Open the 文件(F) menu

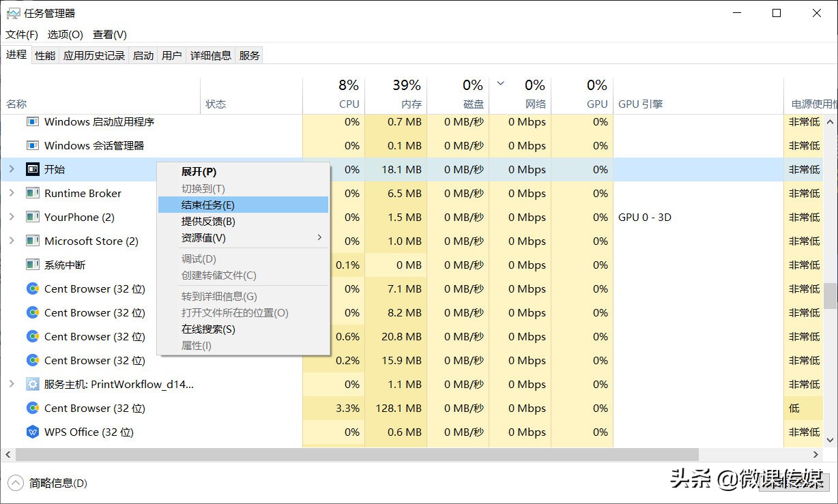pos(22,34)
